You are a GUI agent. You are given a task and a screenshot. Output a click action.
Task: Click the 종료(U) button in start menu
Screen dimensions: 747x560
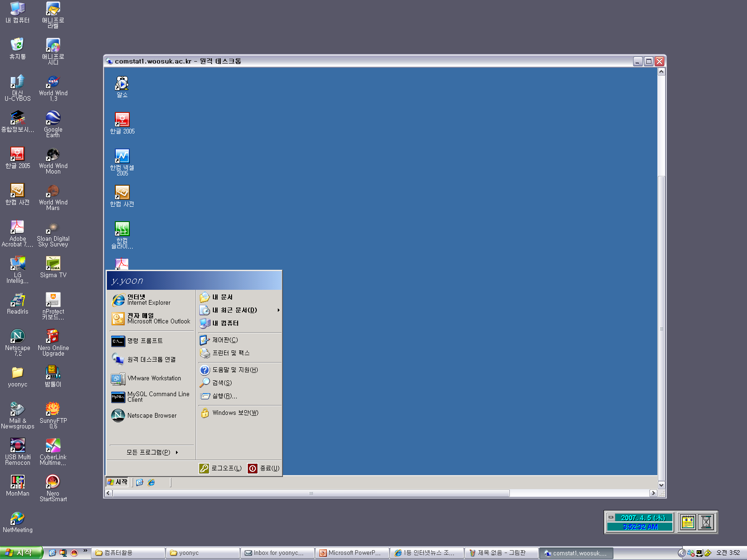point(264,468)
